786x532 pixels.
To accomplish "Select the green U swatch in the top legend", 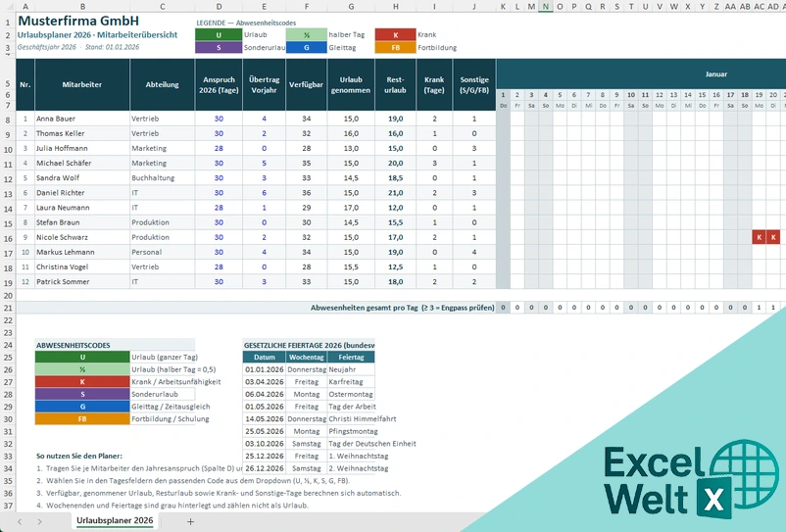I will pyautogui.click(x=219, y=34).
